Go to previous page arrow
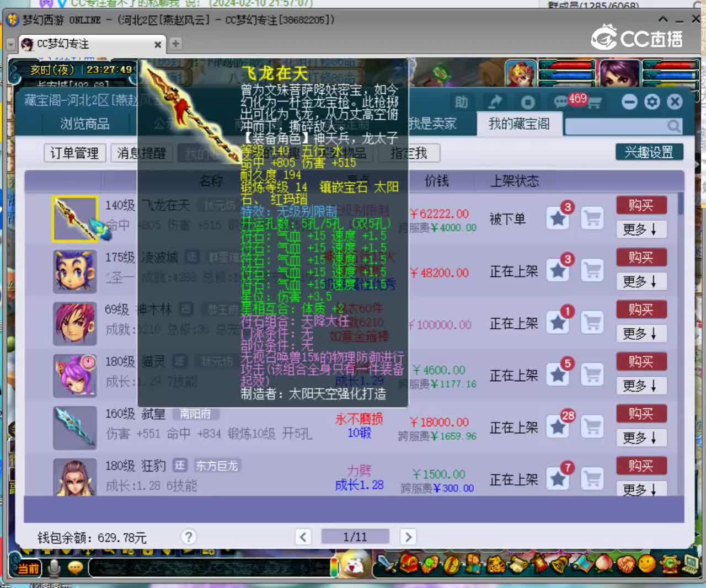 (x=303, y=537)
